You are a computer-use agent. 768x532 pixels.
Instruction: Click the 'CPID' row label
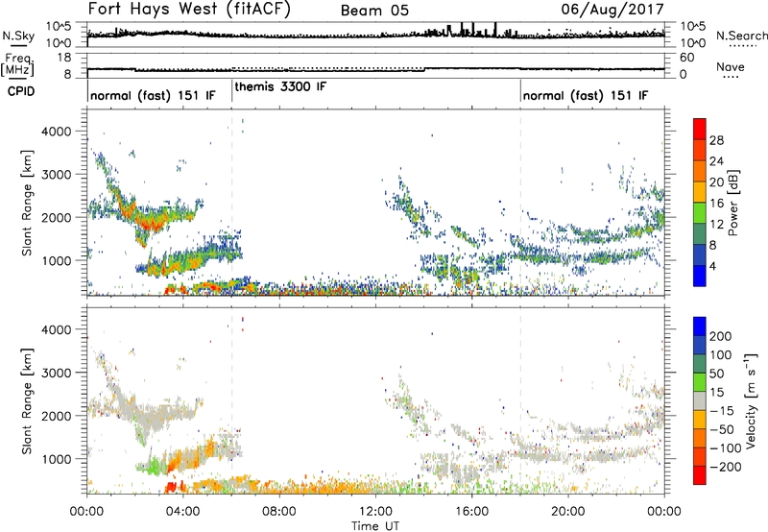click(x=21, y=91)
